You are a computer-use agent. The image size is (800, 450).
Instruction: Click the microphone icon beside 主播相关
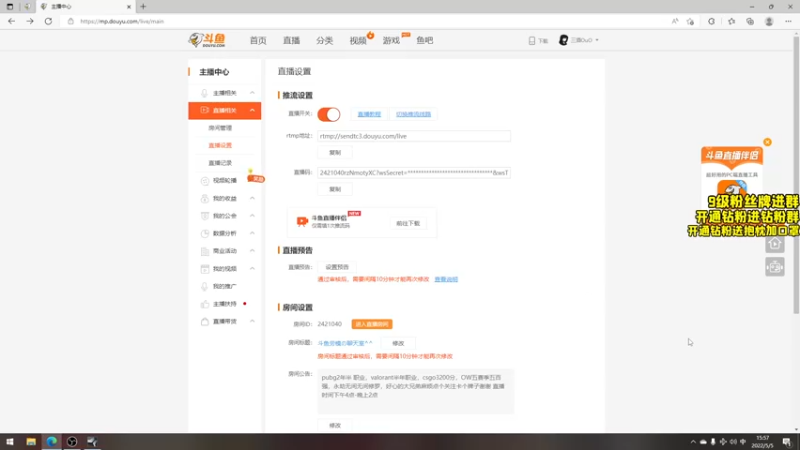pyautogui.click(x=204, y=93)
